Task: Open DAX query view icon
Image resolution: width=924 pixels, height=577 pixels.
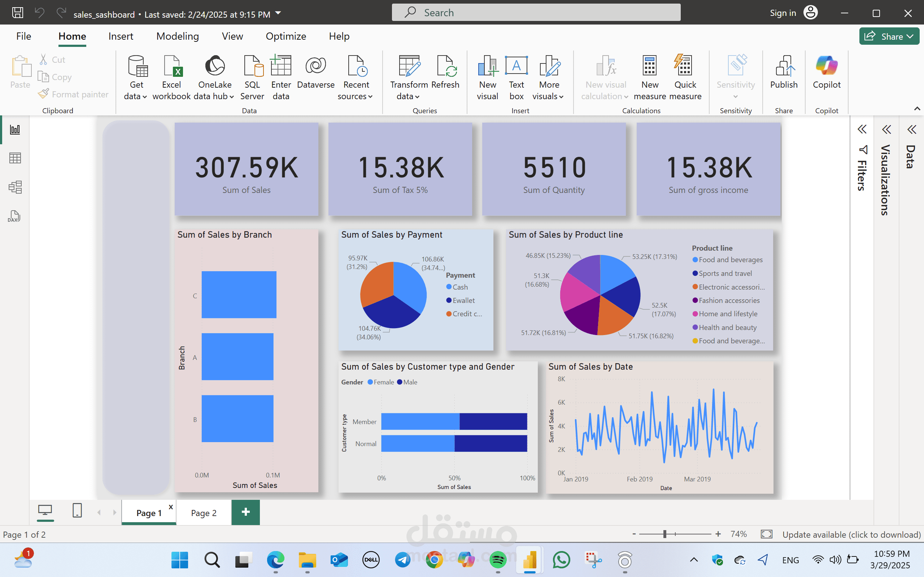Action: coord(14,216)
